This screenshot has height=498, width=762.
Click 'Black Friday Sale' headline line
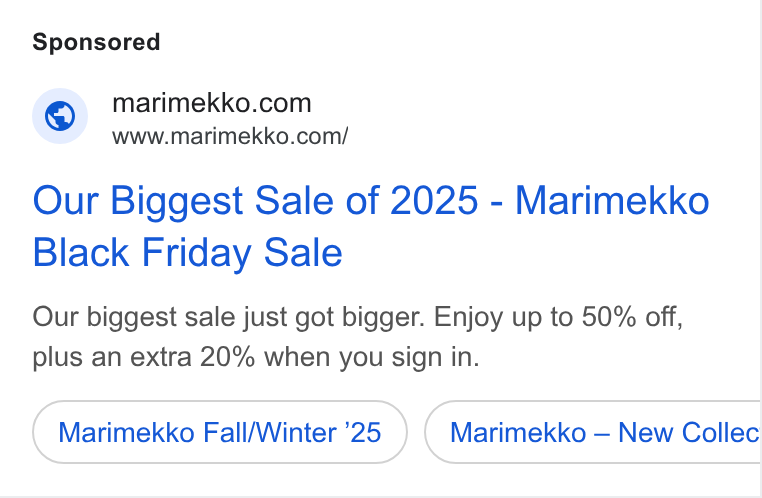click(x=188, y=253)
